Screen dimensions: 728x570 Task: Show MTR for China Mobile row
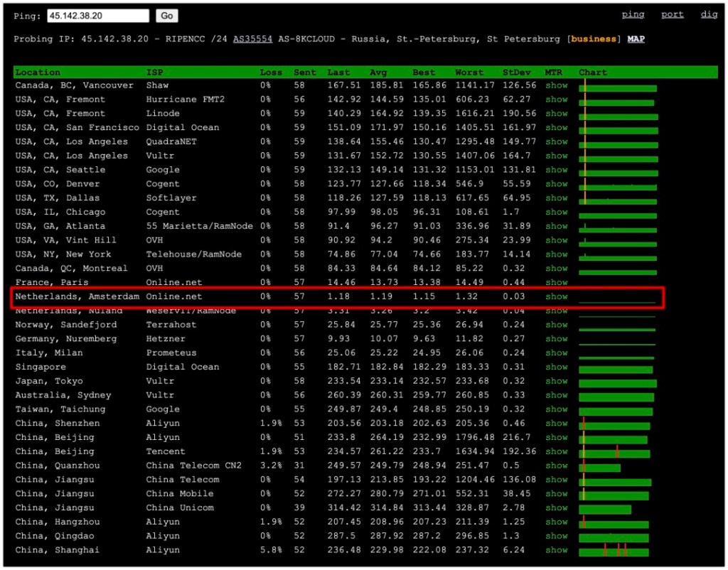coord(556,493)
